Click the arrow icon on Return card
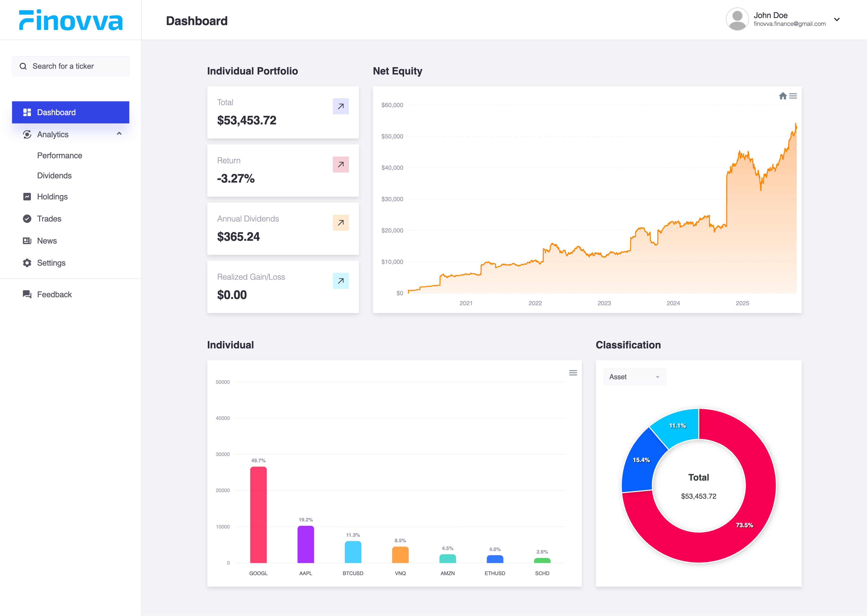 point(340,165)
